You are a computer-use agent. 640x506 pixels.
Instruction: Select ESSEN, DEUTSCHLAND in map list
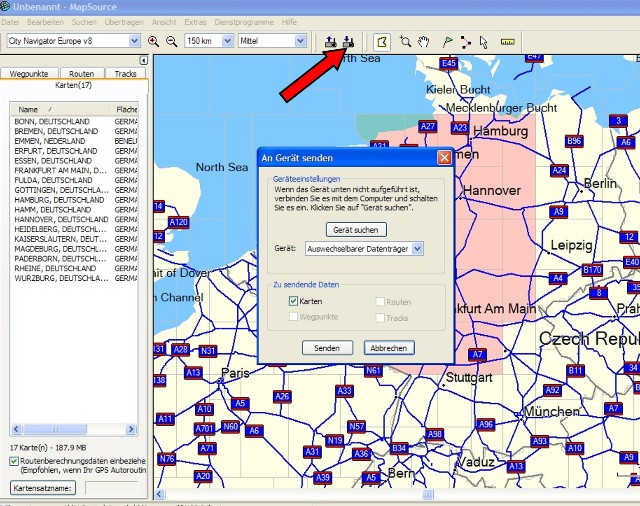(53, 160)
